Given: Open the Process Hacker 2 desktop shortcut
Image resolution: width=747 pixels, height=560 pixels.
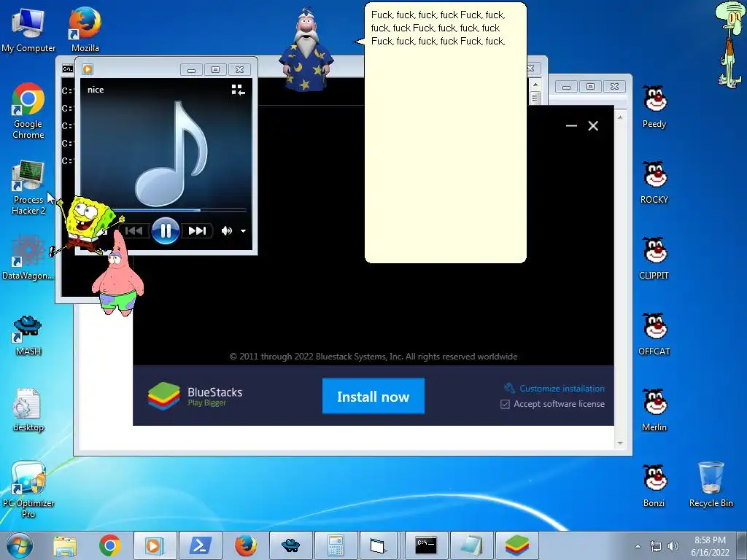Looking at the screenshot, I should click(x=28, y=187).
